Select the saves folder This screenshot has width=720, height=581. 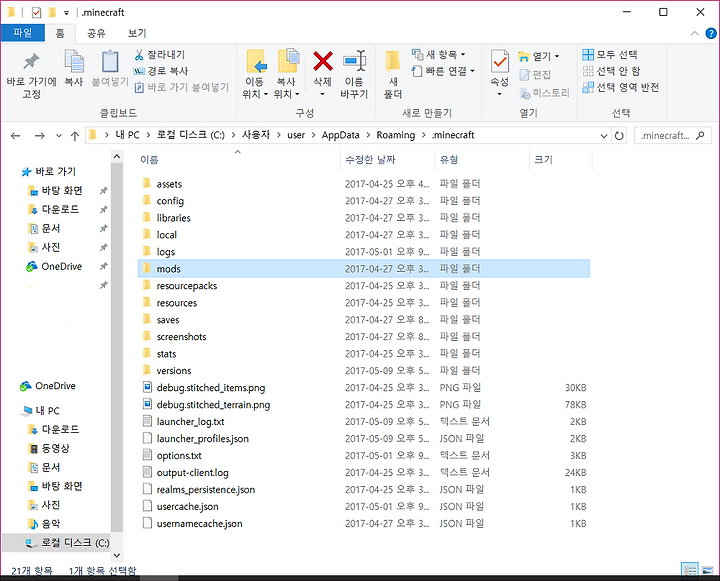coord(364,320)
